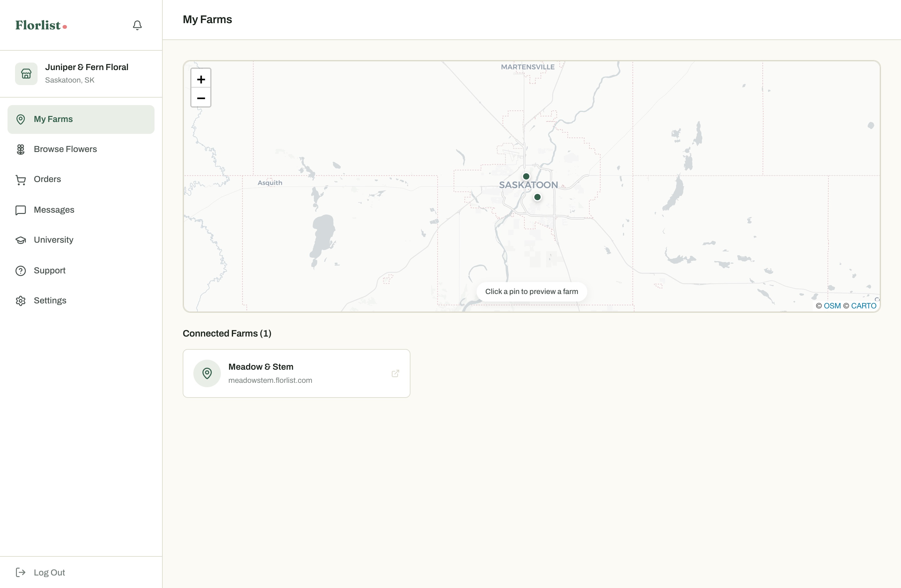Open the CARTO attribution link
Screen dimensions: 901x588
(863, 306)
